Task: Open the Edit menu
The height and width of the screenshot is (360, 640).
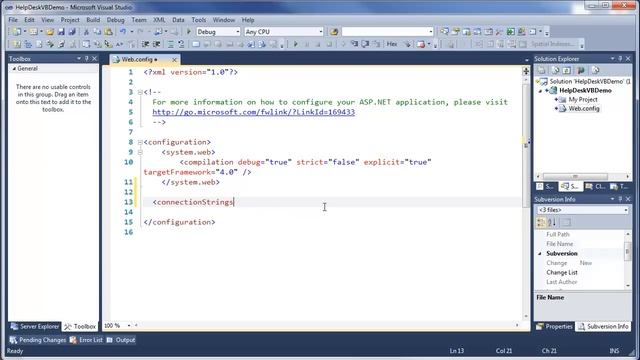Action: click(x=29, y=20)
